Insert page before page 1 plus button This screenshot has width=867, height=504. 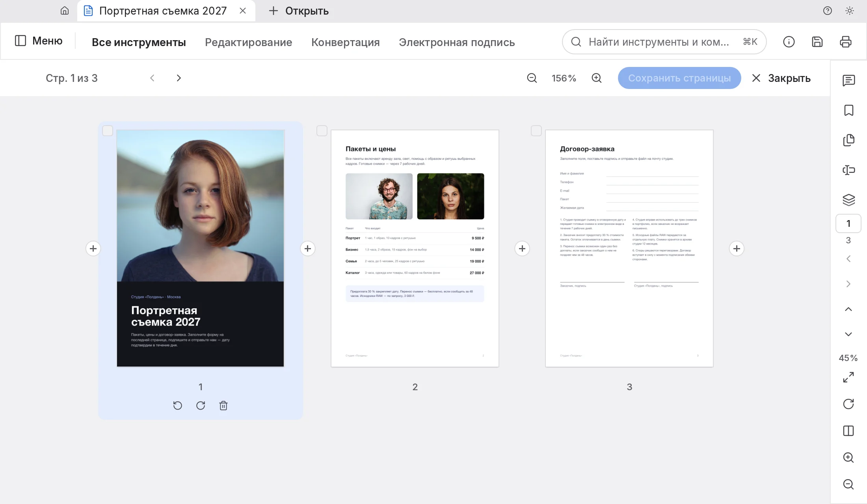[93, 248]
